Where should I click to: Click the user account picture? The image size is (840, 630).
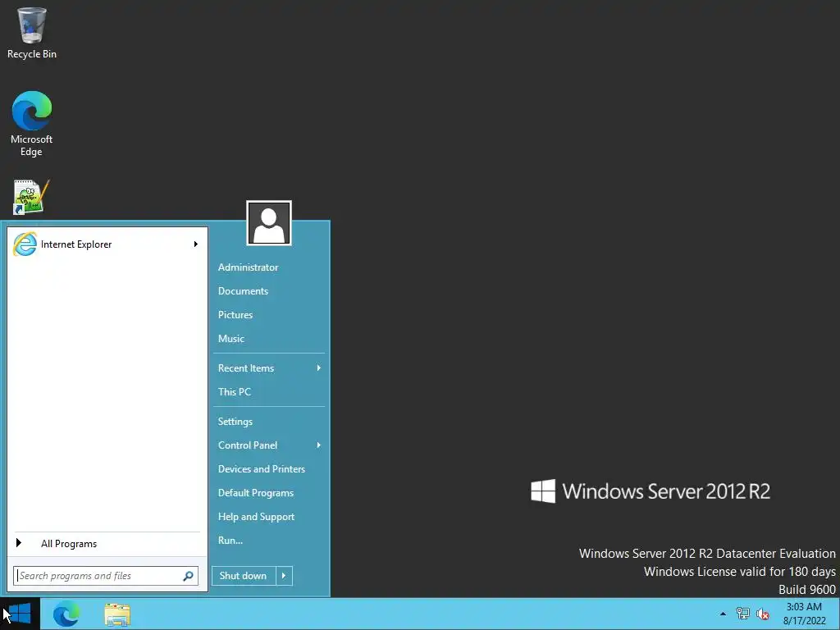[x=269, y=223]
